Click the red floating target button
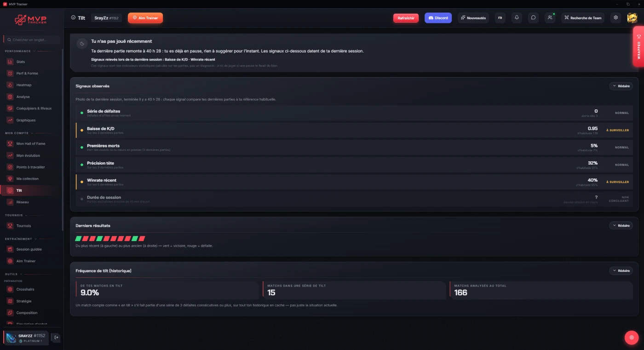 click(631, 337)
